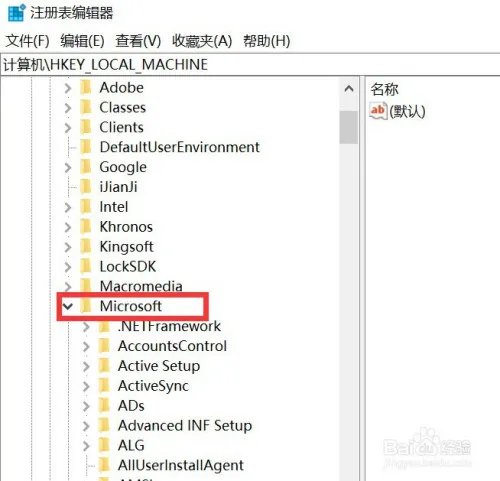Click the Kingsoft folder icon
Image resolution: width=500 pixels, height=481 pixels.
pos(86,246)
